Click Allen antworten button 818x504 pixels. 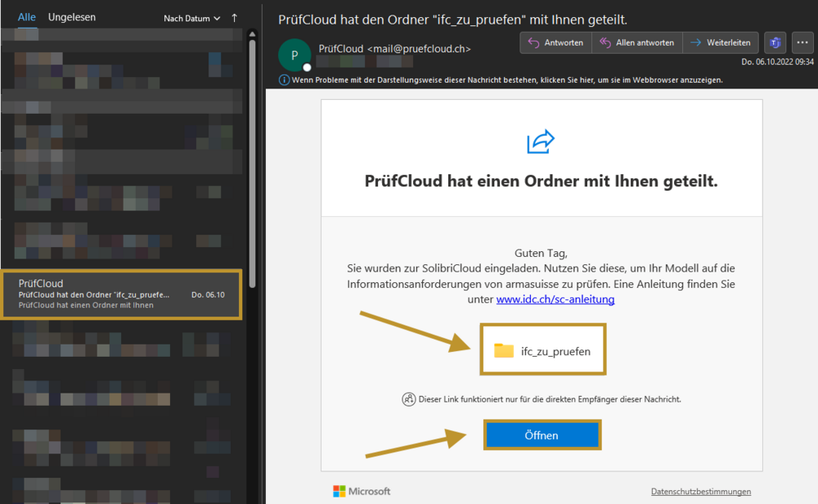pyautogui.click(x=637, y=43)
